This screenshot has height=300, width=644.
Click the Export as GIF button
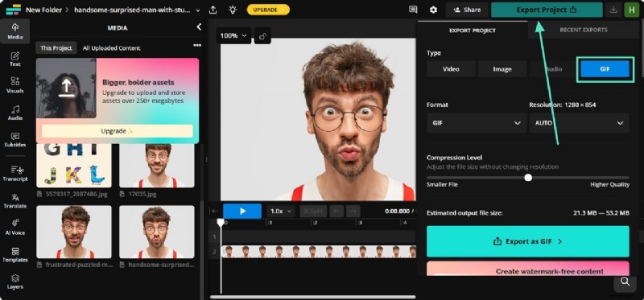click(x=528, y=241)
